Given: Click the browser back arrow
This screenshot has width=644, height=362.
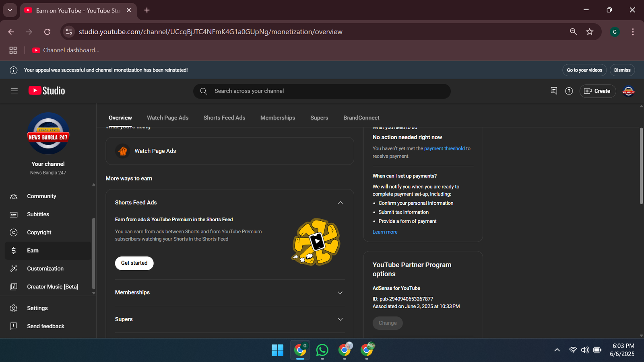Looking at the screenshot, I should pos(11,32).
